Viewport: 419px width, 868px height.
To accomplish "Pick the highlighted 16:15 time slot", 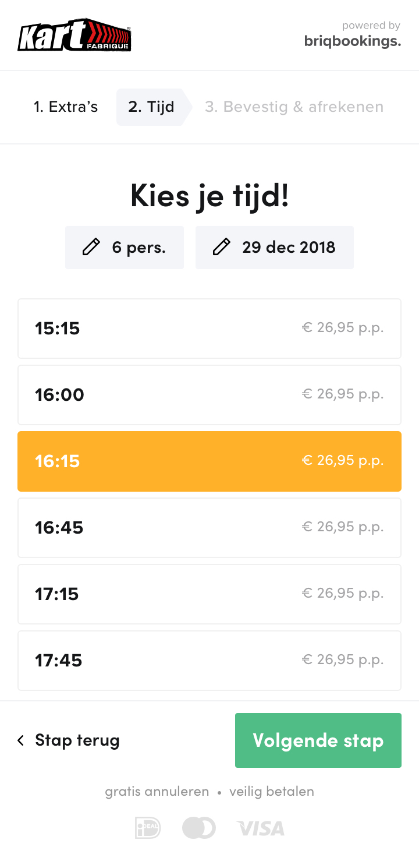I will [x=210, y=461].
